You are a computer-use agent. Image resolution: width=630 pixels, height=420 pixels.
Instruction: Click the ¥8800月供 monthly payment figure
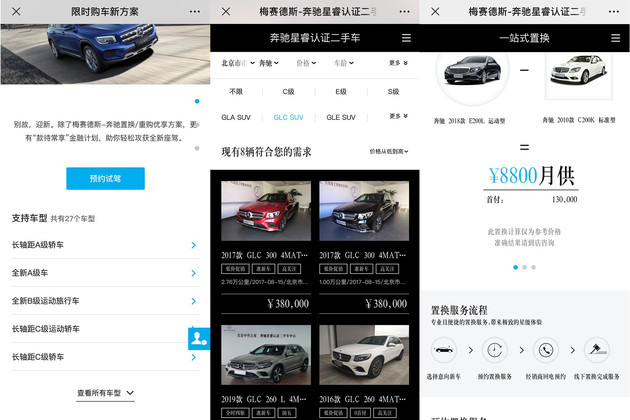(x=531, y=176)
